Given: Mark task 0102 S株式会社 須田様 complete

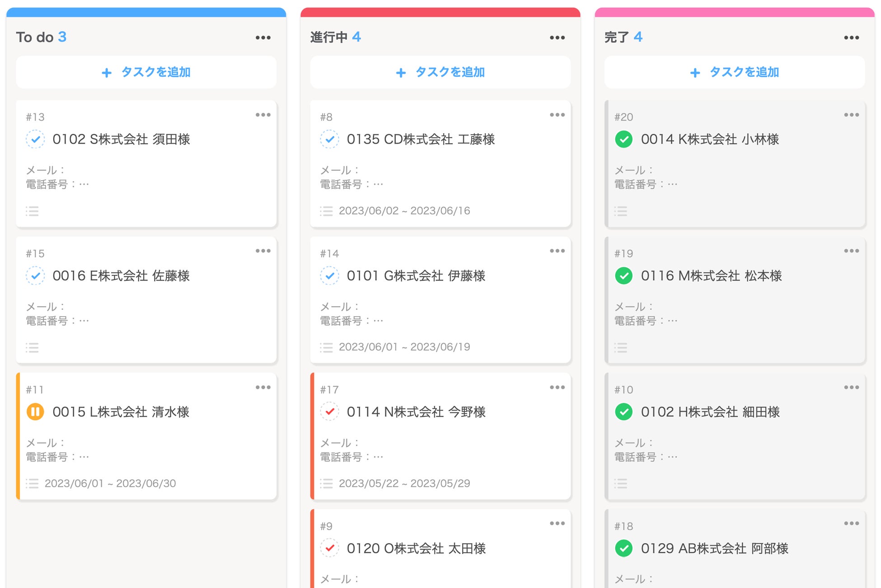Looking at the screenshot, I should 35,139.
